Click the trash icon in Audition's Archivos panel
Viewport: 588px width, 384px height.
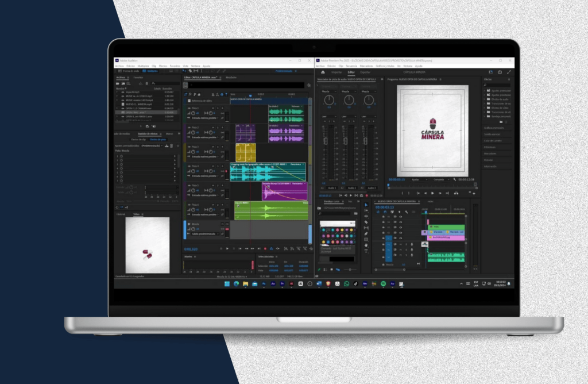tap(147, 83)
